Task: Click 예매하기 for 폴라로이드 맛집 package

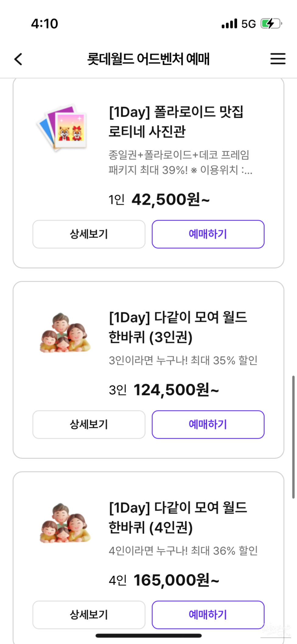Action: 208,234
